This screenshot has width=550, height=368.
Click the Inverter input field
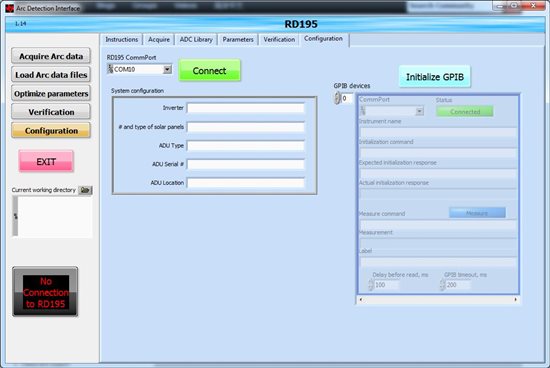(246, 108)
